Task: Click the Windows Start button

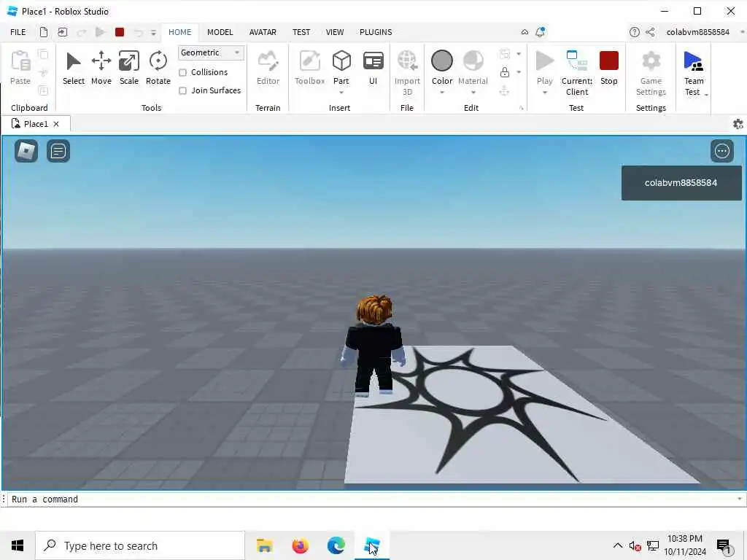Action: [x=18, y=545]
